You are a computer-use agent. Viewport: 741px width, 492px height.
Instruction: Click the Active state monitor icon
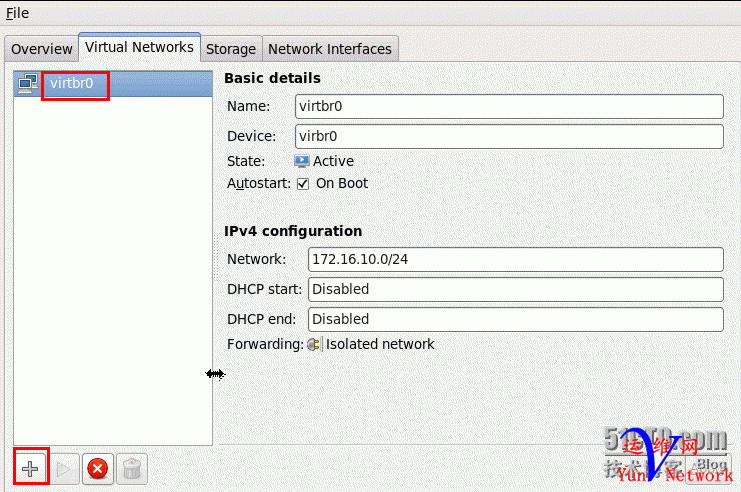tap(302, 161)
